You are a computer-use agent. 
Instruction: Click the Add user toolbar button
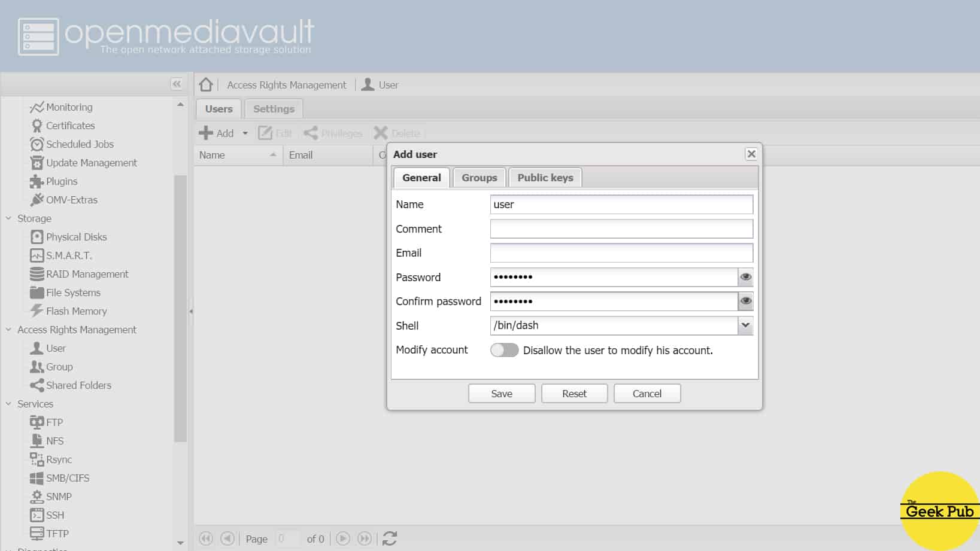coord(217,133)
